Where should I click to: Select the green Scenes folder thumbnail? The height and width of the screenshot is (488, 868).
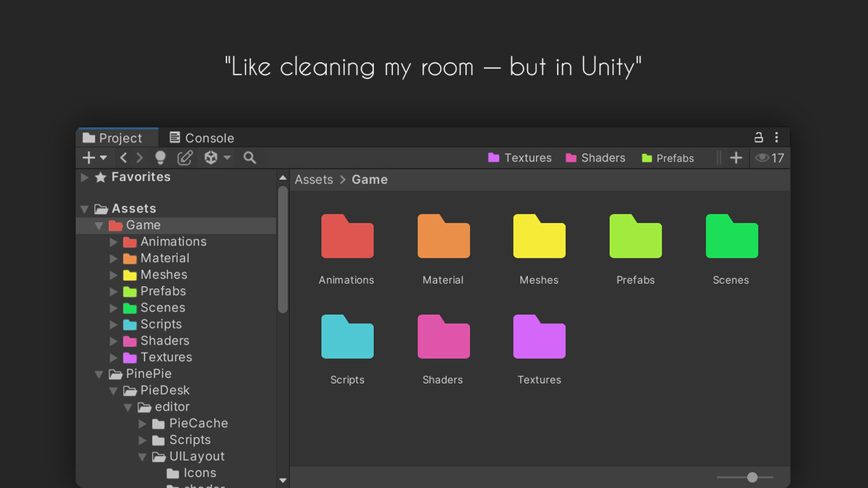click(x=732, y=237)
